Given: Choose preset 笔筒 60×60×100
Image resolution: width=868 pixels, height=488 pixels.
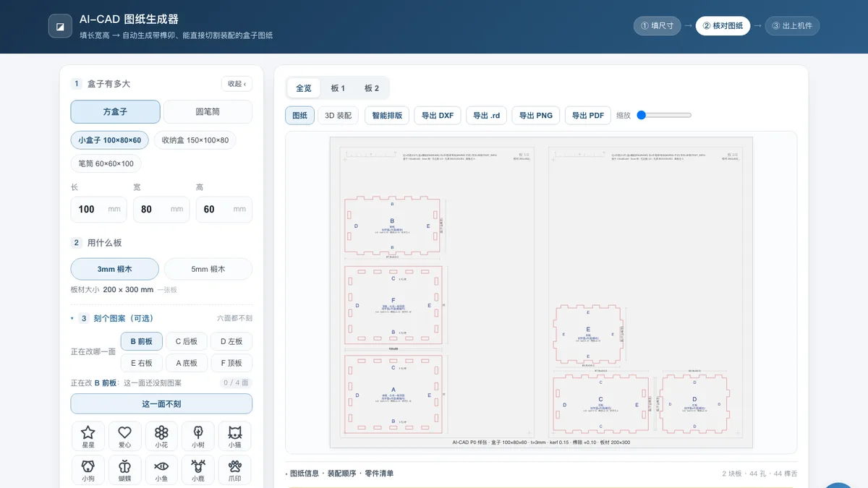Looking at the screenshot, I should (106, 163).
